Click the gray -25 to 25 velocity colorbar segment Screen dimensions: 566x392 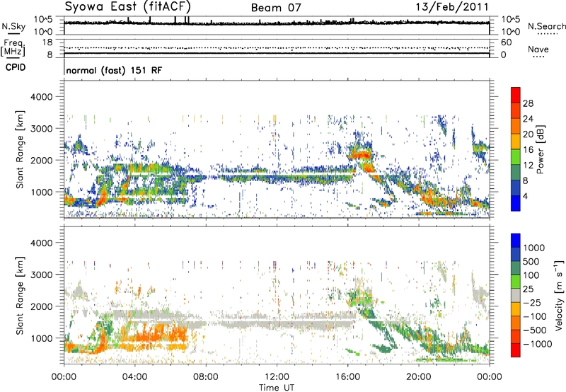pyautogui.click(x=516, y=295)
